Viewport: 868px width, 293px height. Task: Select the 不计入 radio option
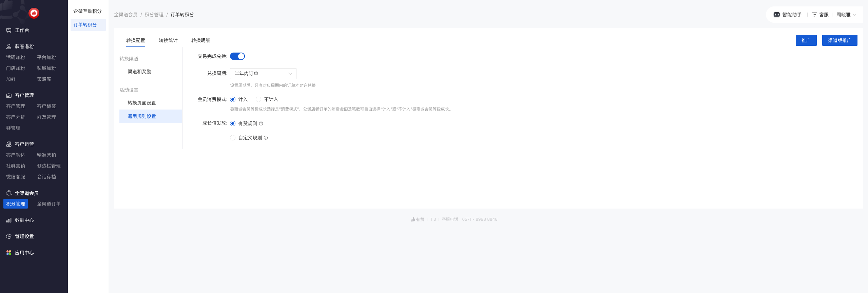pyautogui.click(x=258, y=99)
